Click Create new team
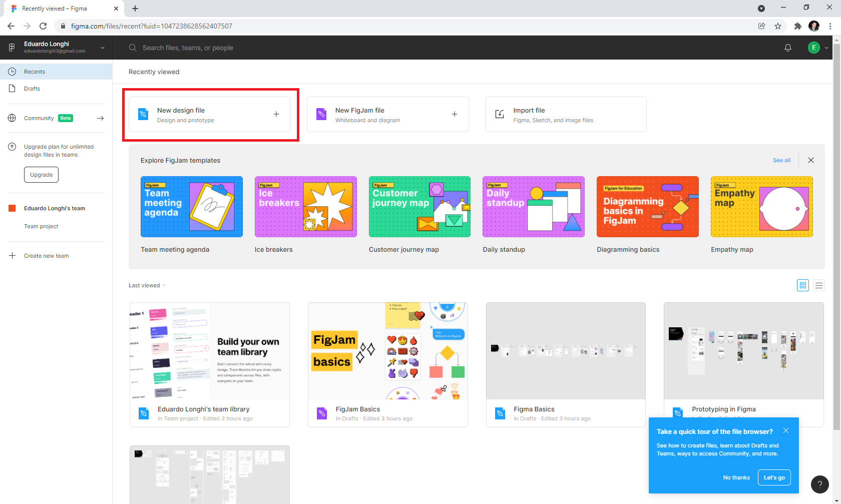 pos(46,256)
